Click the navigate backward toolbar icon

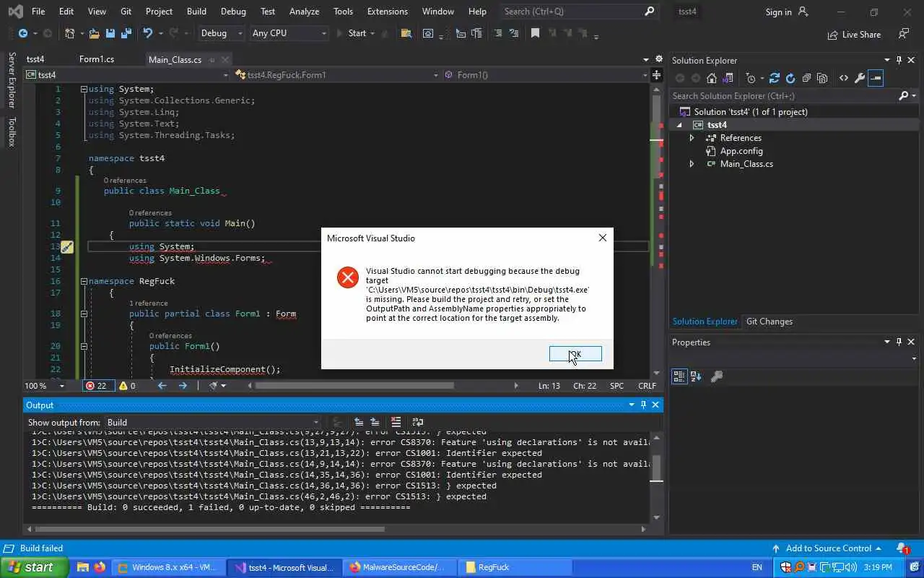23,33
